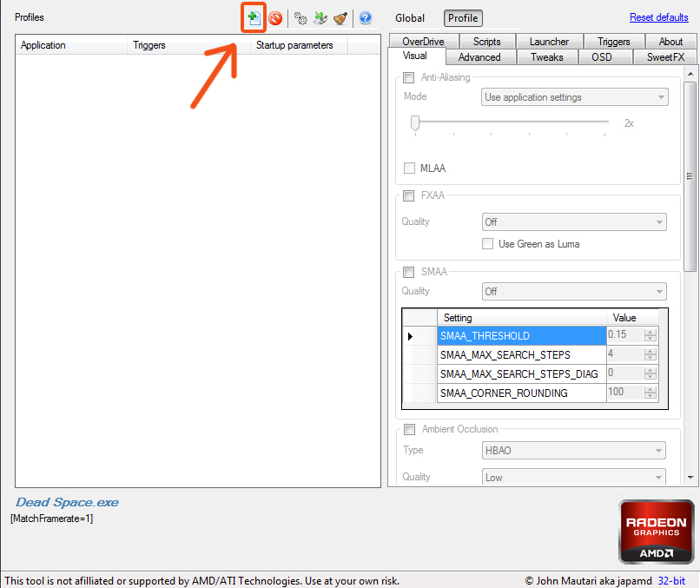Select the Global mode button
700x588 pixels.
click(x=410, y=18)
